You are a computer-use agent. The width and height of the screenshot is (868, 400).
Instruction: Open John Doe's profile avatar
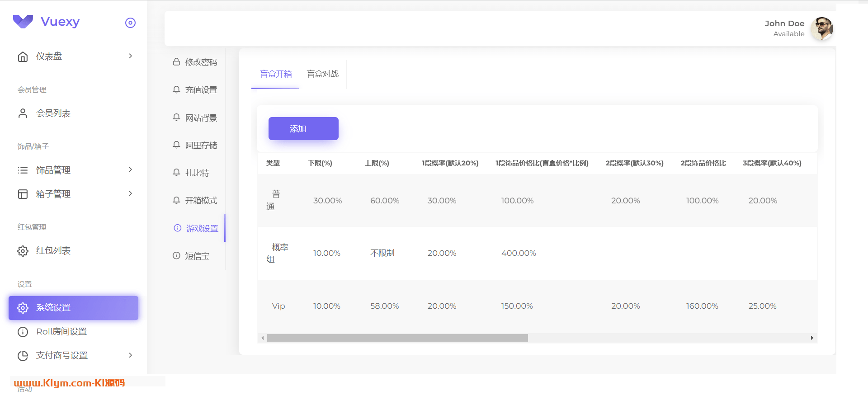point(821,28)
